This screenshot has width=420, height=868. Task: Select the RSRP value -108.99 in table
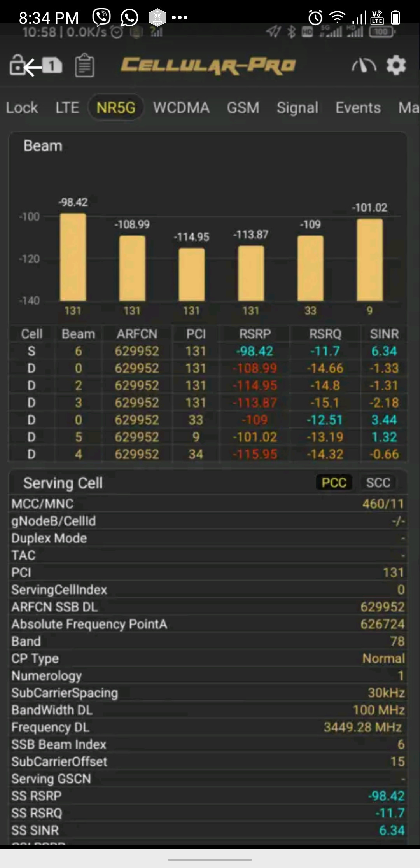(x=255, y=368)
